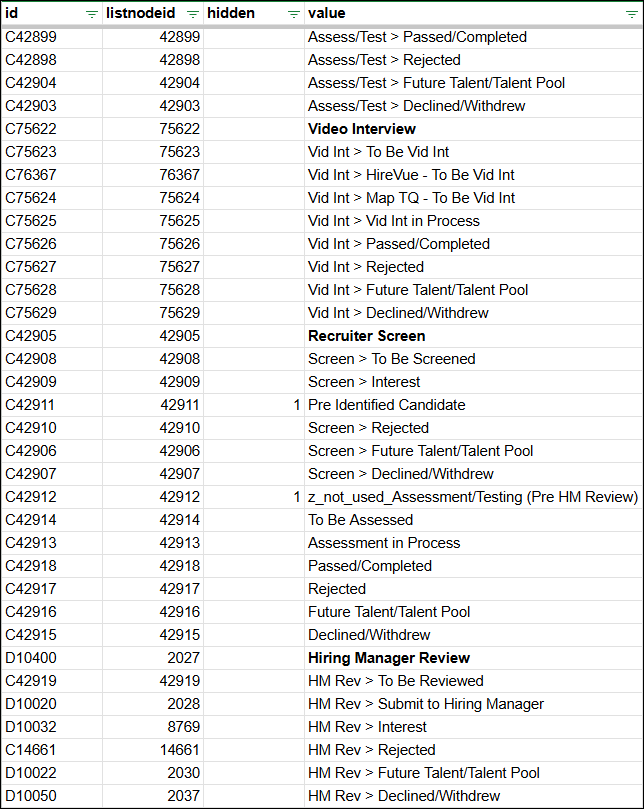Screen dimensions: 644x809
Task: Open filter icon in value column header
Action: click(x=632, y=14)
